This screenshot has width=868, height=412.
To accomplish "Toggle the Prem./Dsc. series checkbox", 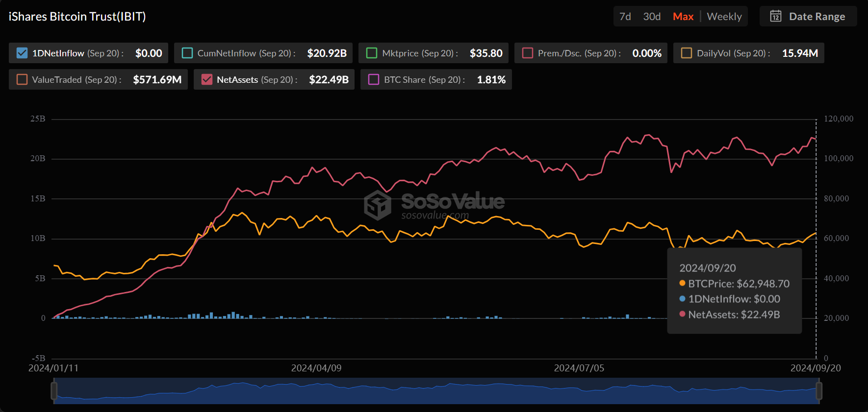I will pos(528,53).
